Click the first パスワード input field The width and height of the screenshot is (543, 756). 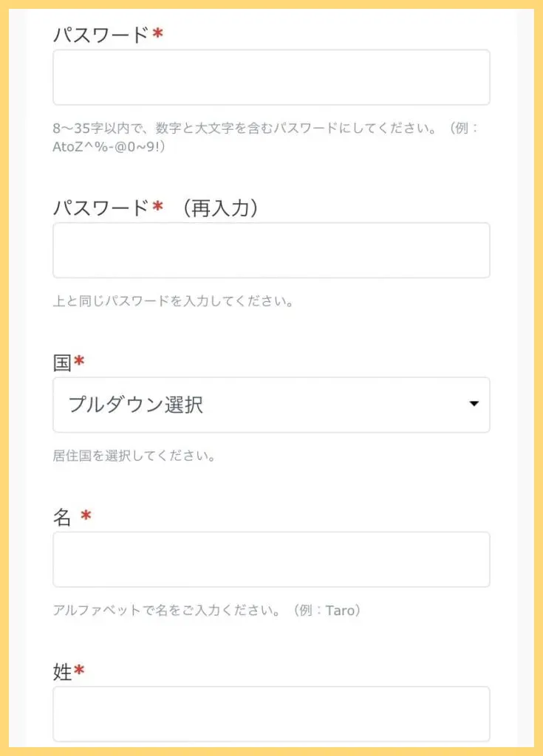click(271, 78)
